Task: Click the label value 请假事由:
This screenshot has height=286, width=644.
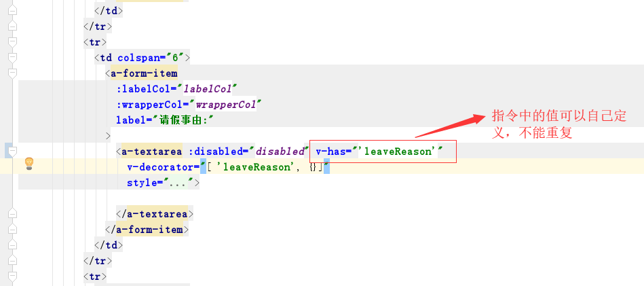Action: point(184,120)
